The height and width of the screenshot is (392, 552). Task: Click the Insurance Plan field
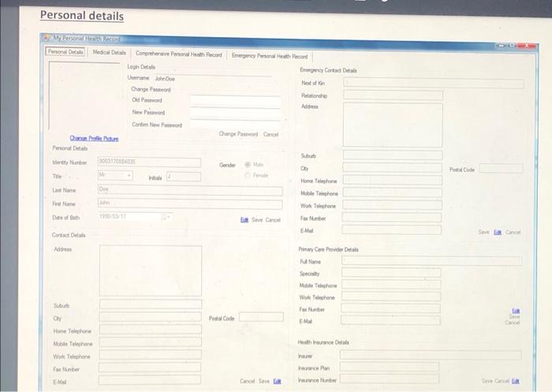click(x=390, y=368)
